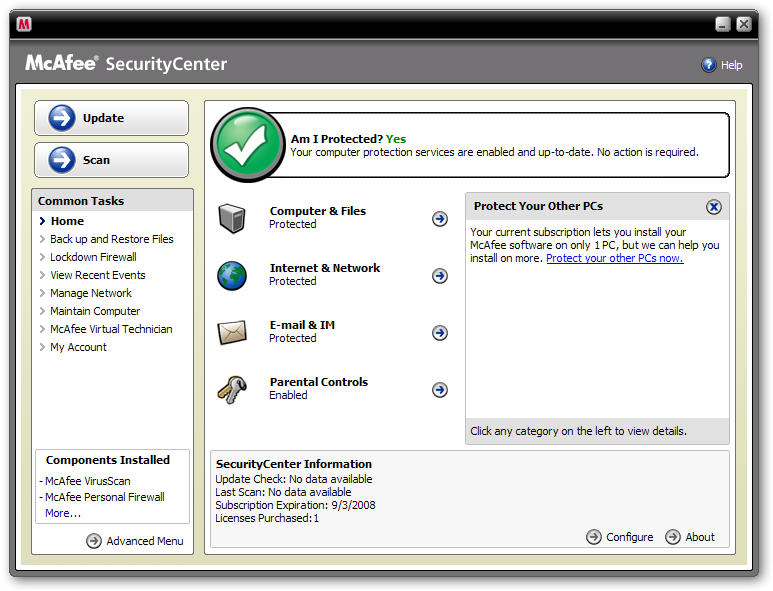
Task: Close the Protect Your Other PCs panel
Action: pos(714,207)
